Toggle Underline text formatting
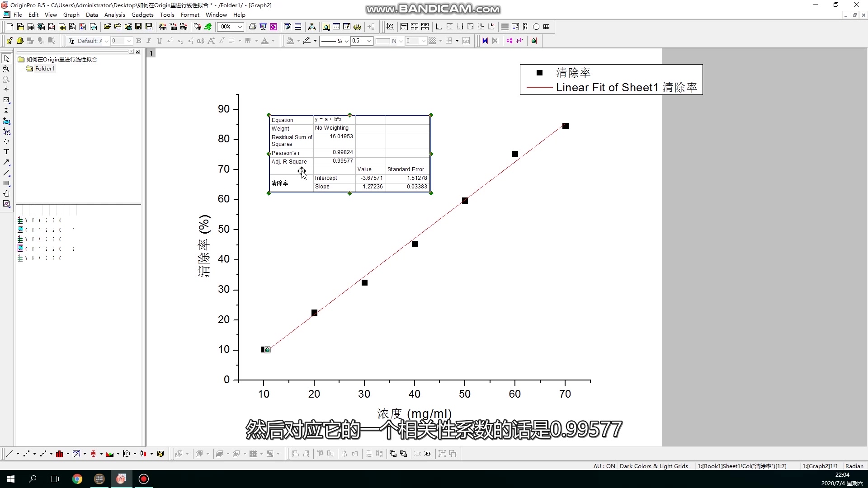 tap(159, 41)
